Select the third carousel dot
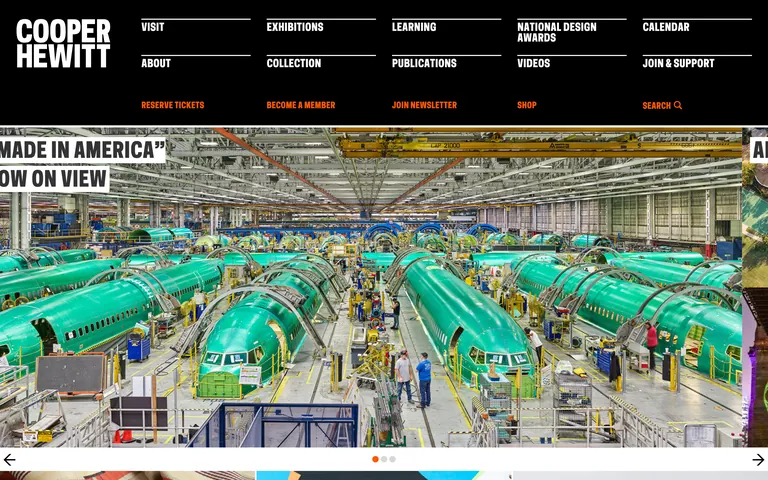 392,459
